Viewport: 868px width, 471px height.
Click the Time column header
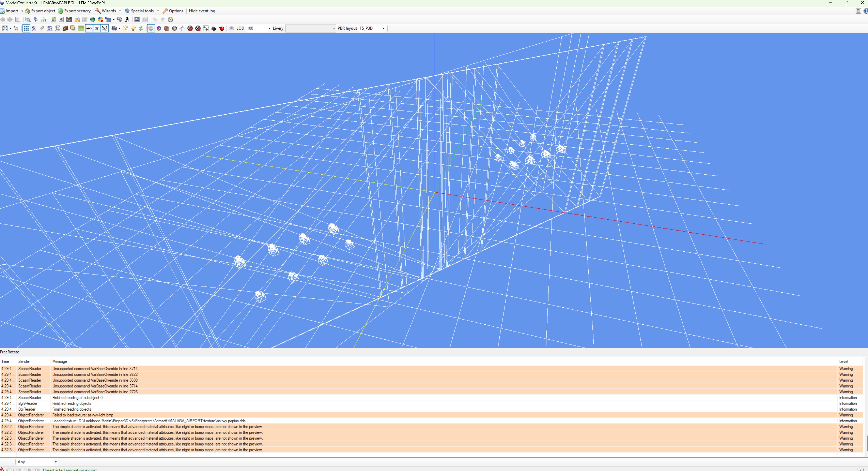click(x=8, y=361)
